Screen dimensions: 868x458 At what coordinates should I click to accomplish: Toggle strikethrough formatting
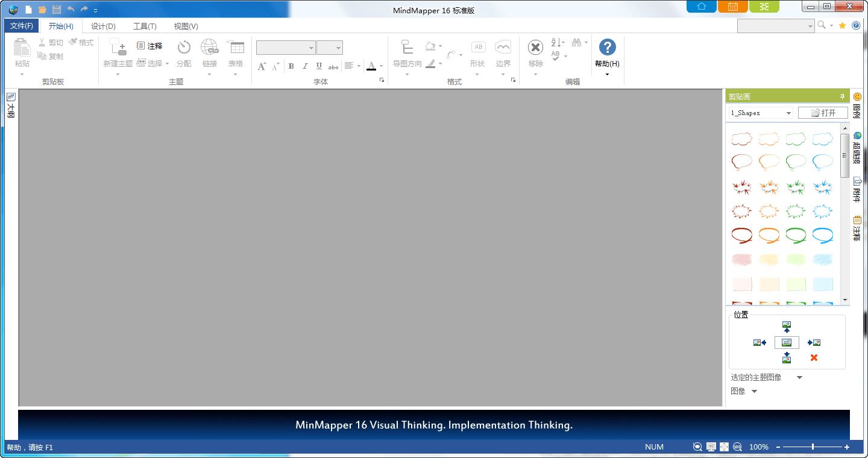pyautogui.click(x=333, y=67)
